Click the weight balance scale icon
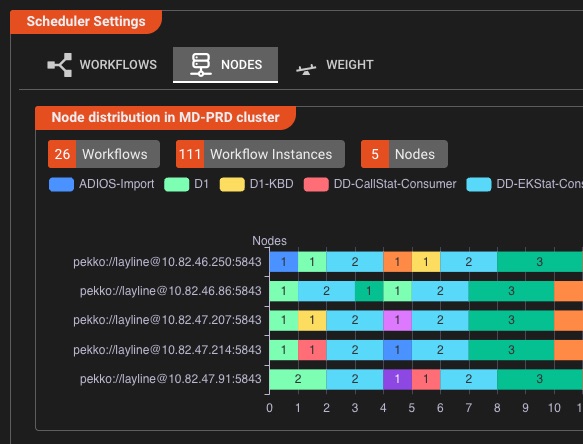 306,69
